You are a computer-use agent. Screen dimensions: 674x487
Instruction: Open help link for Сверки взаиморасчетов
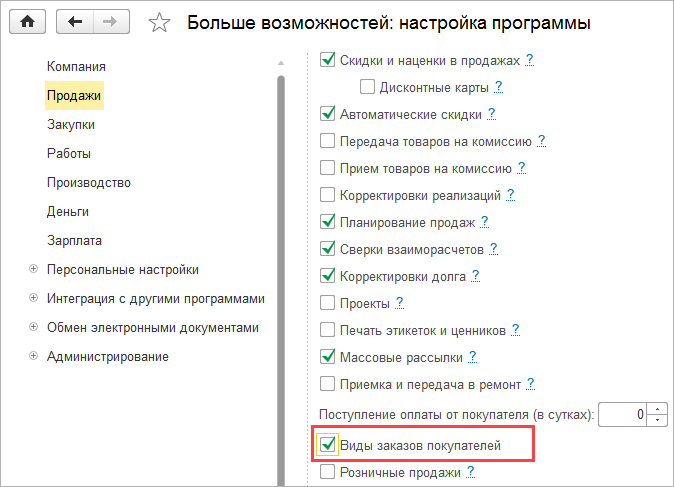(493, 248)
